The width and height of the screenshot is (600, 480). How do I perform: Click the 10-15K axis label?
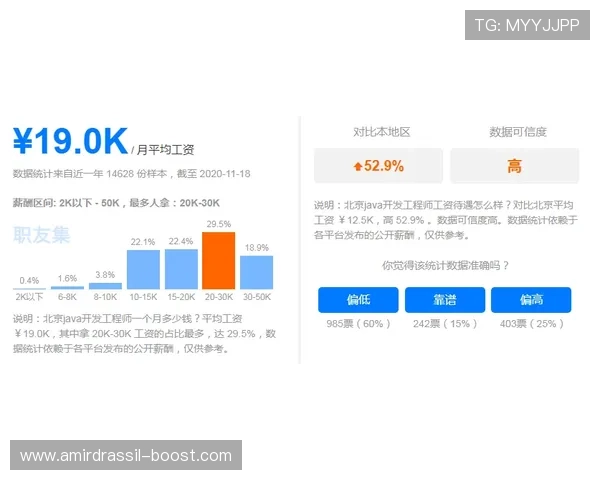point(143,297)
